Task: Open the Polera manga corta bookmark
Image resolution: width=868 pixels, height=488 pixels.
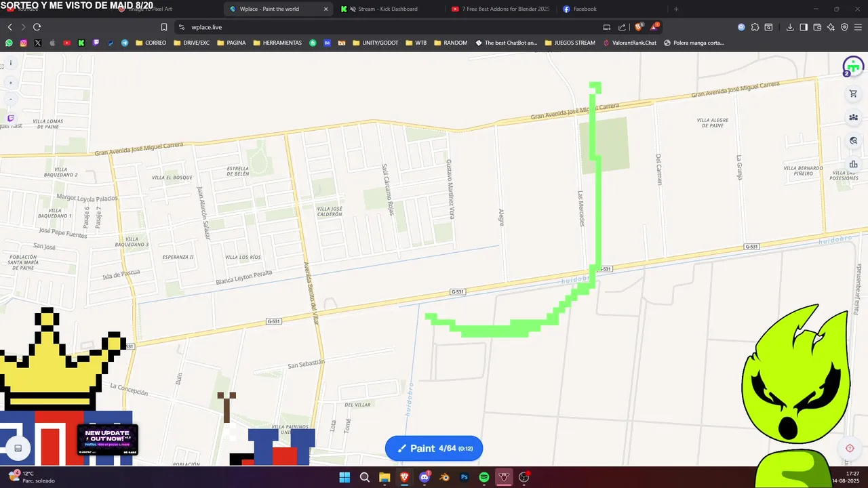Action: point(694,43)
